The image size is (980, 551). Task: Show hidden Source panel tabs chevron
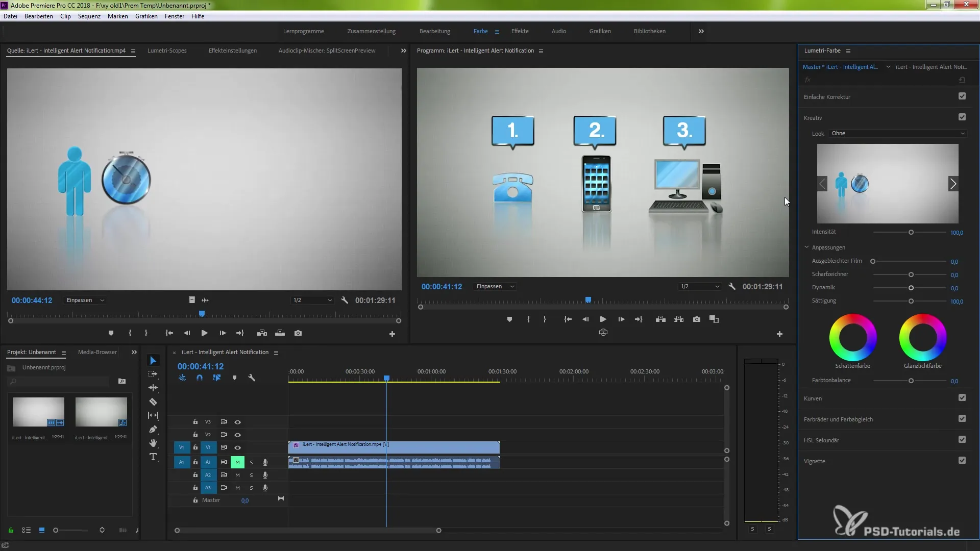(404, 51)
